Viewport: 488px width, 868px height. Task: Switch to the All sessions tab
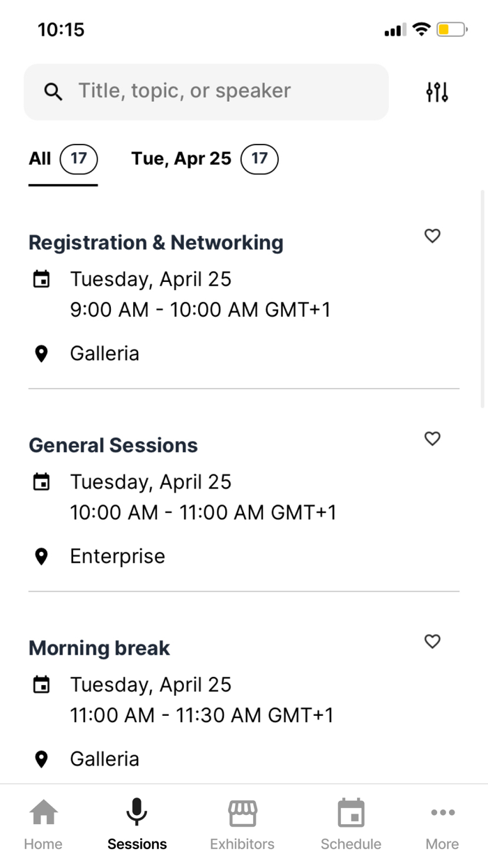coord(63,159)
